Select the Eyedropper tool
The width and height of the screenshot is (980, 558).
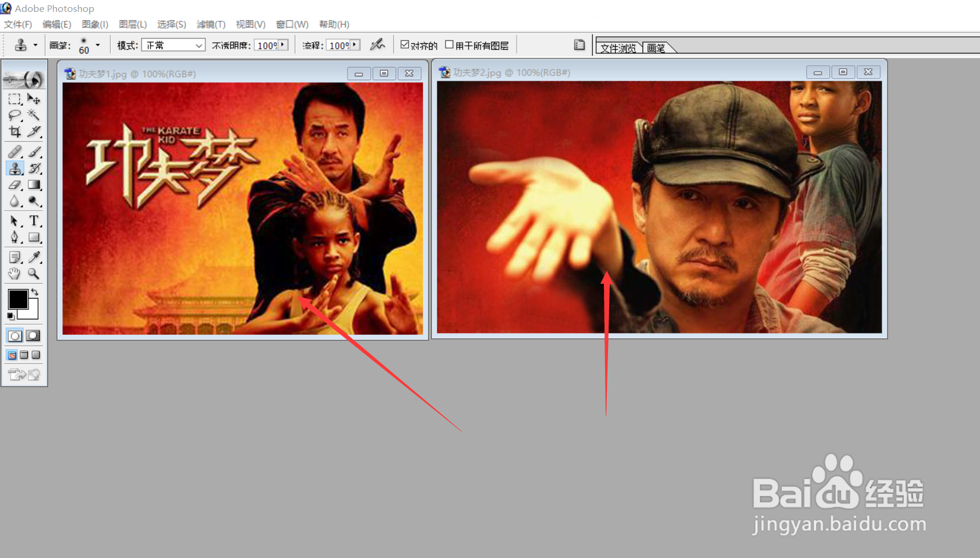click(34, 257)
